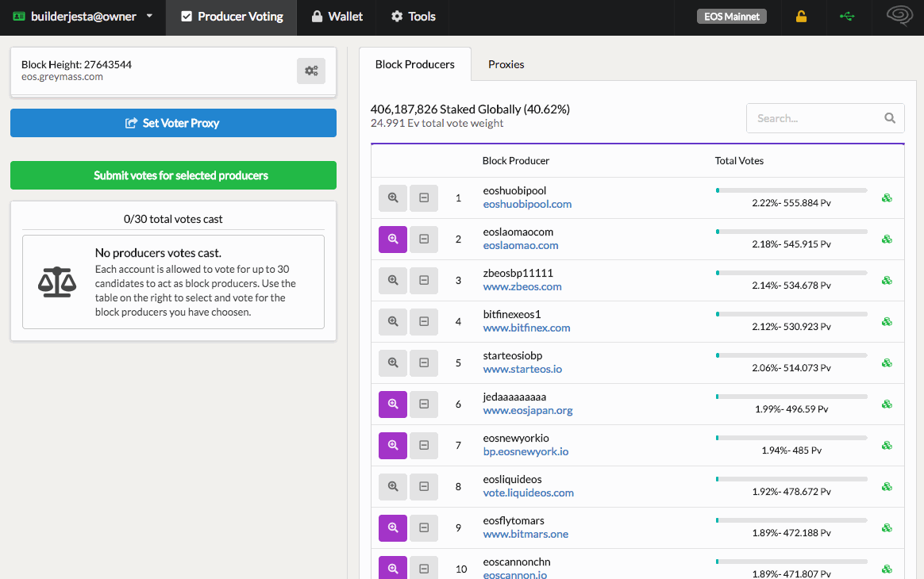Open www.bitmars.one link
The height and width of the screenshot is (579, 924).
(x=526, y=535)
